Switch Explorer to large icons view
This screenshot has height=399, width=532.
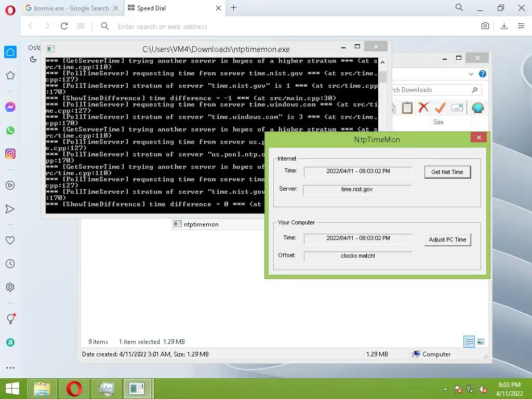[481, 341]
